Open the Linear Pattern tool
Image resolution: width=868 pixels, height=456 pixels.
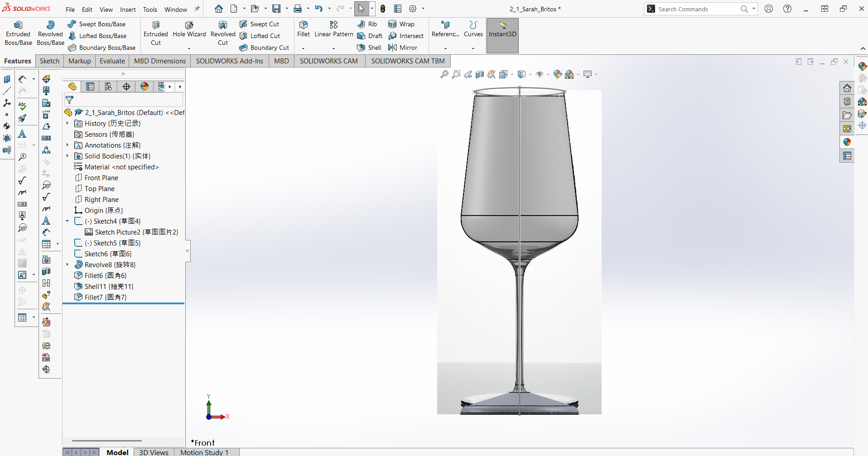point(333,30)
